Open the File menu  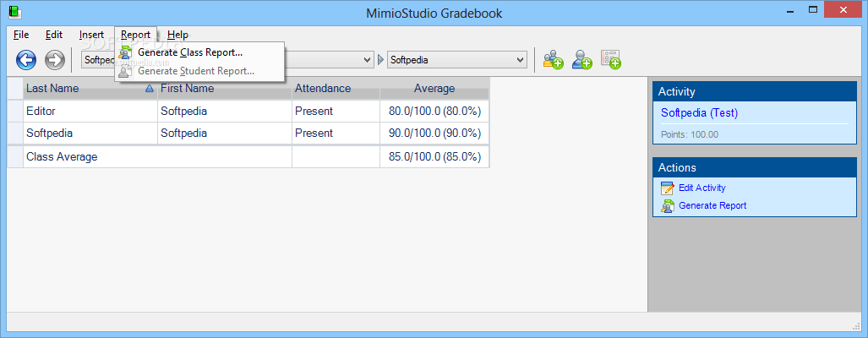coord(21,35)
